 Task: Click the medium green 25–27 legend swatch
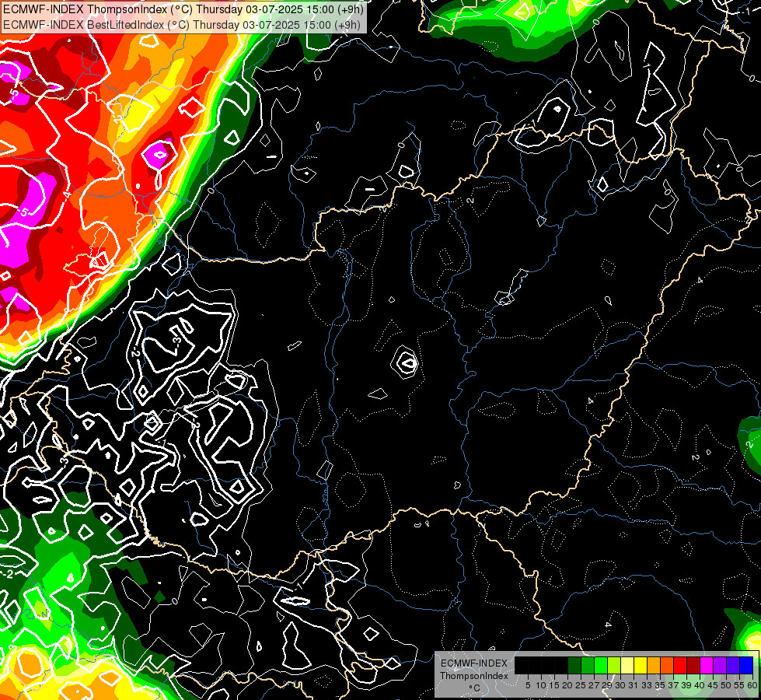point(588,665)
